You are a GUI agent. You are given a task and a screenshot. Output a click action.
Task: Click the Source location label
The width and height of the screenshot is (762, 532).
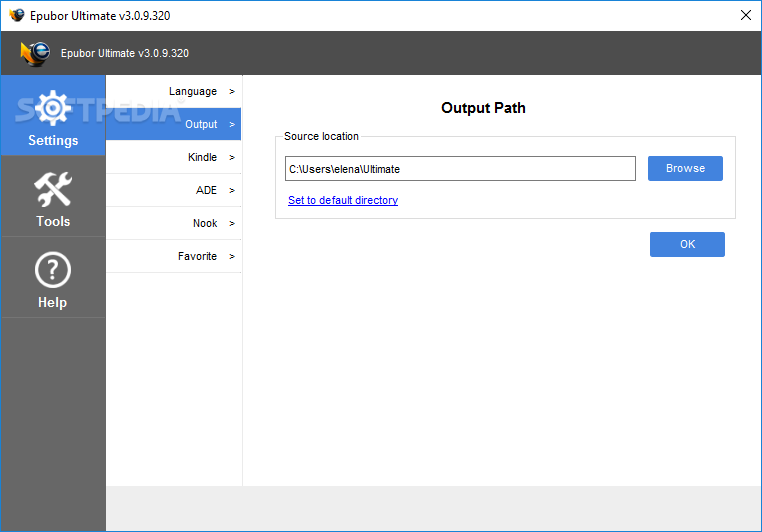[321, 137]
